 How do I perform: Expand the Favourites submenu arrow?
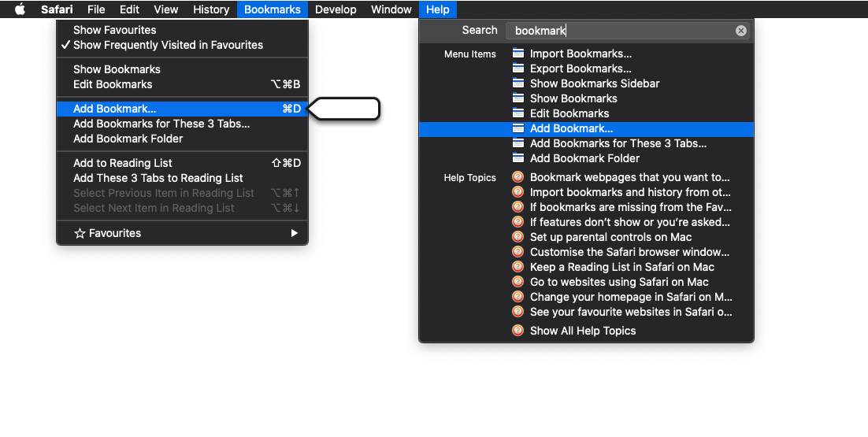point(295,233)
